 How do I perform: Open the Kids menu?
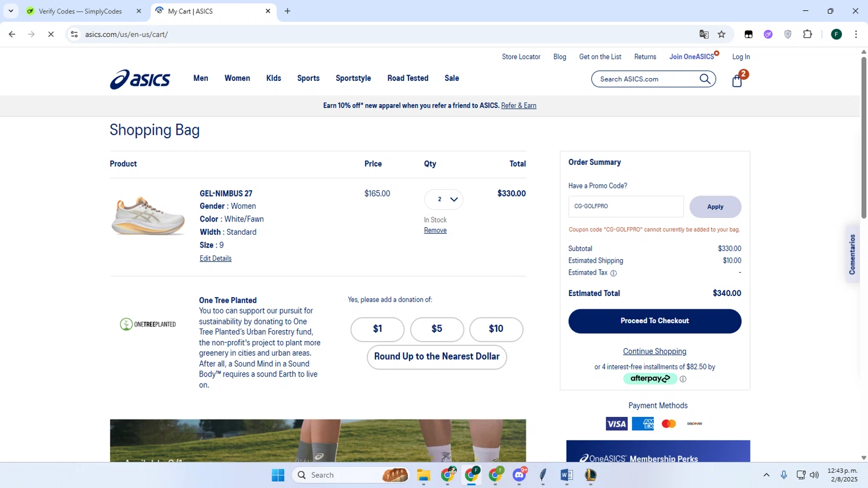(274, 78)
